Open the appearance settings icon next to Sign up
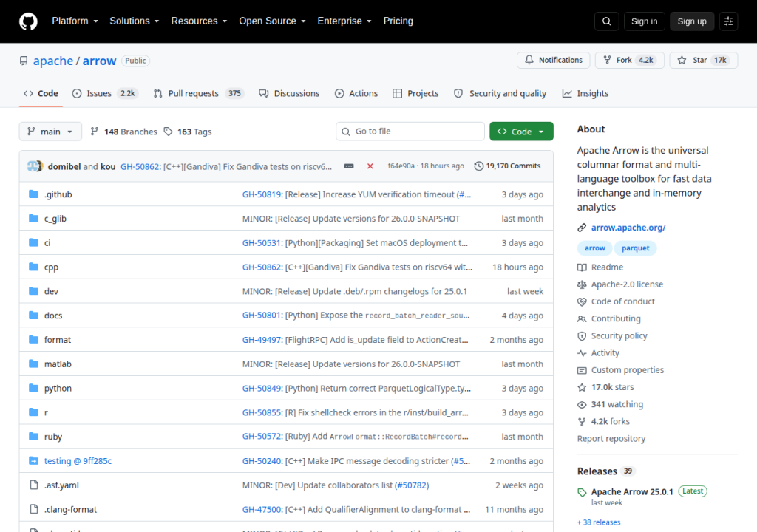Screen dimensions: 757x532 (x=728, y=21)
